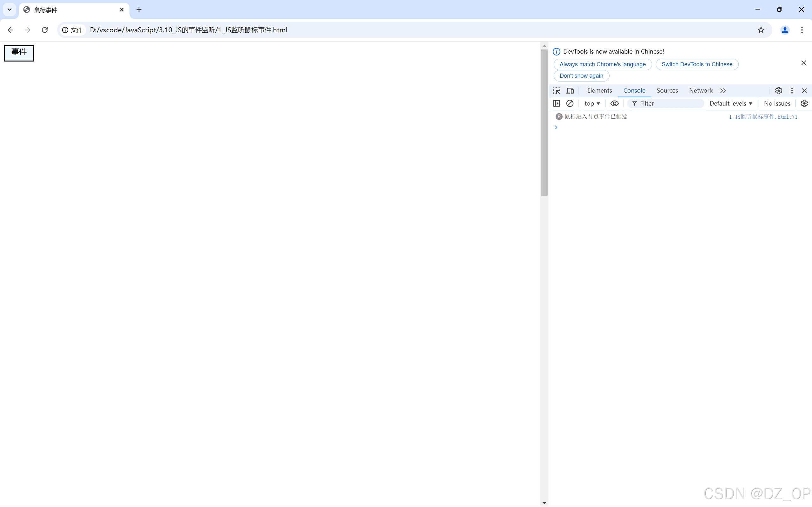Toggle device toolbar emulation icon
Image resolution: width=812 pixels, height=507 pixels.
point(570,91)
